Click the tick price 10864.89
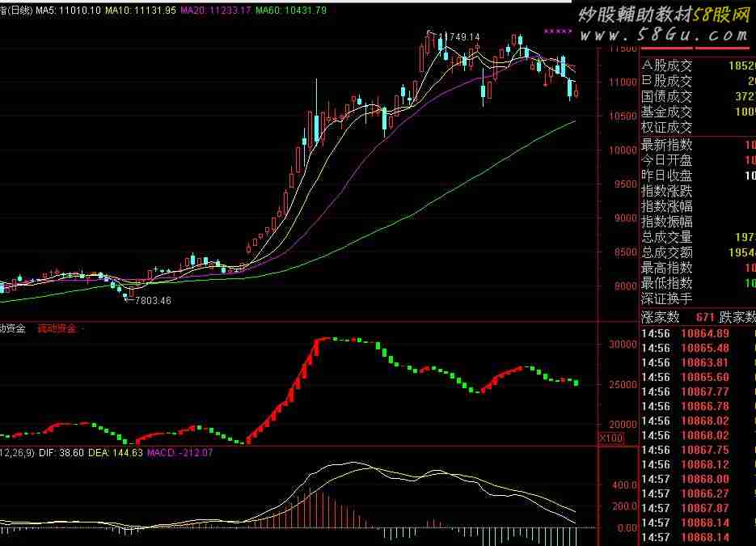 coord(705,334)
